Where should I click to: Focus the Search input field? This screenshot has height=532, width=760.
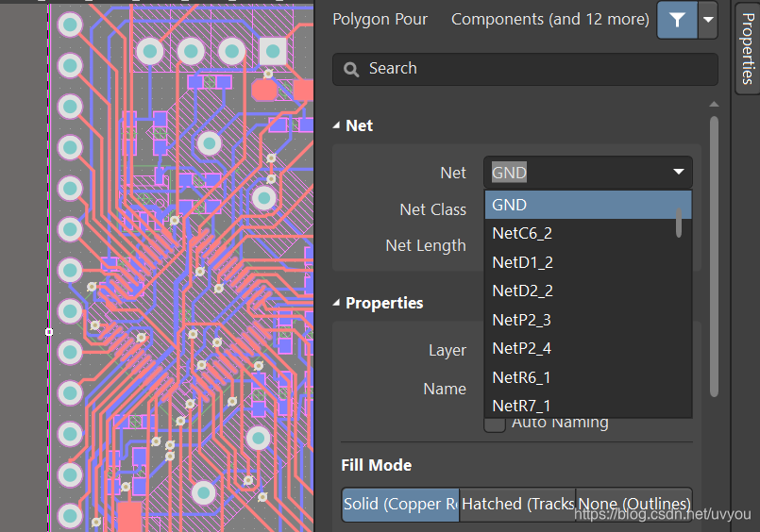pos(529,69)
